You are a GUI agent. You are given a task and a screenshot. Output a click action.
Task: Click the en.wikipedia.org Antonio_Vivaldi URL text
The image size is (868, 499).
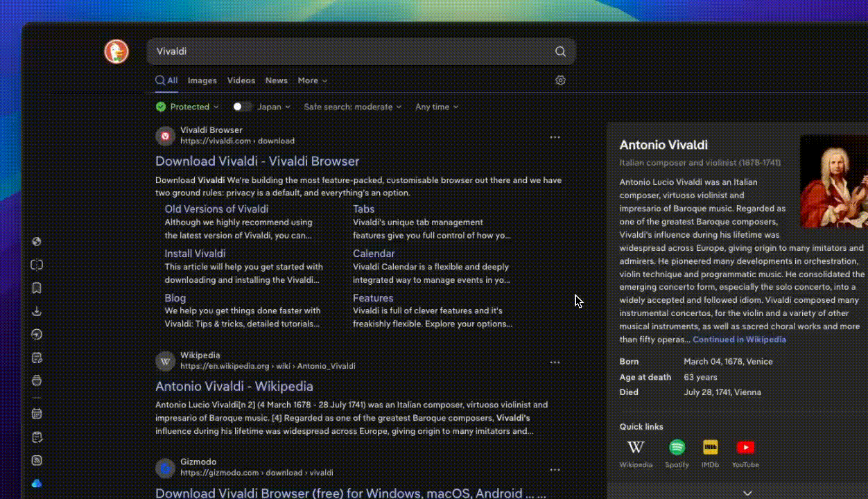click(268, 366)
